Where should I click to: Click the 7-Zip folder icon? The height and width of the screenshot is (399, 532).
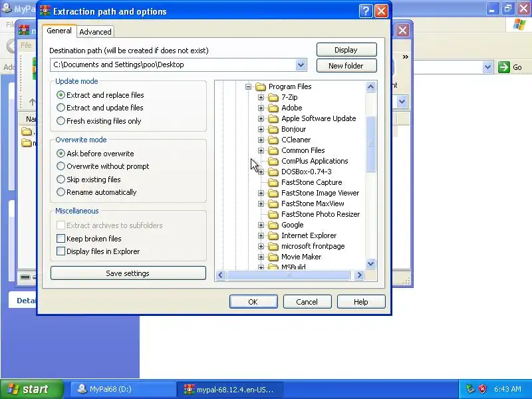[x=273, y=97]
